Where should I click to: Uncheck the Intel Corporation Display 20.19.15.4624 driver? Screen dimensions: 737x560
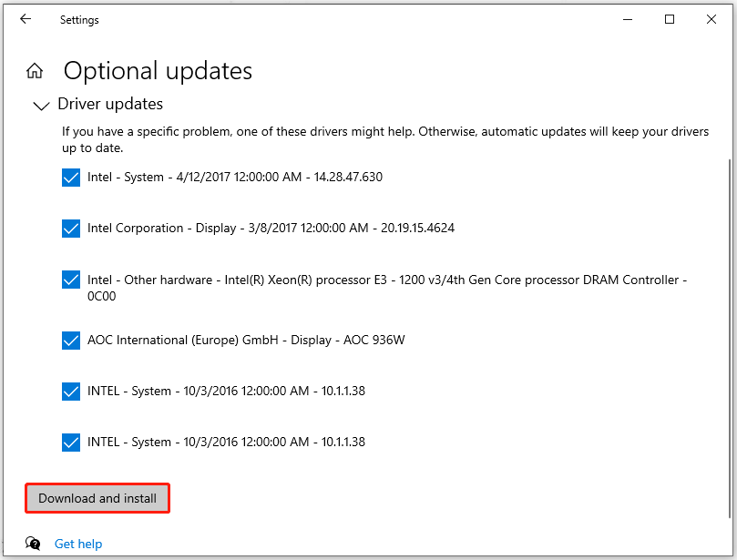point(71,229)
